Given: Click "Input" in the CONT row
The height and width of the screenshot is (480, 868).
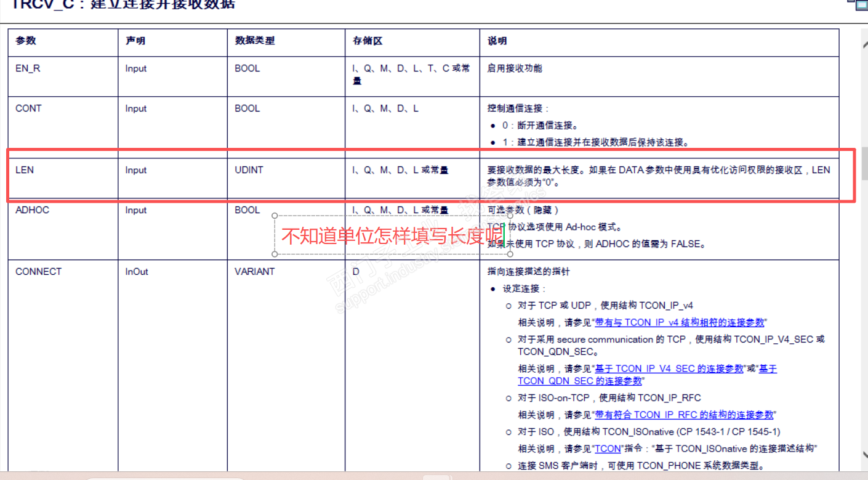Looking at the screenshot, I should click(136, 108).
